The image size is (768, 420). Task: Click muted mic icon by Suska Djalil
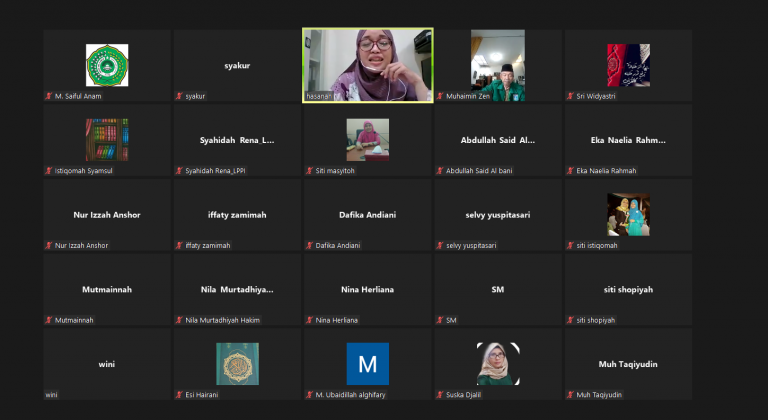(x=440, y=395)
